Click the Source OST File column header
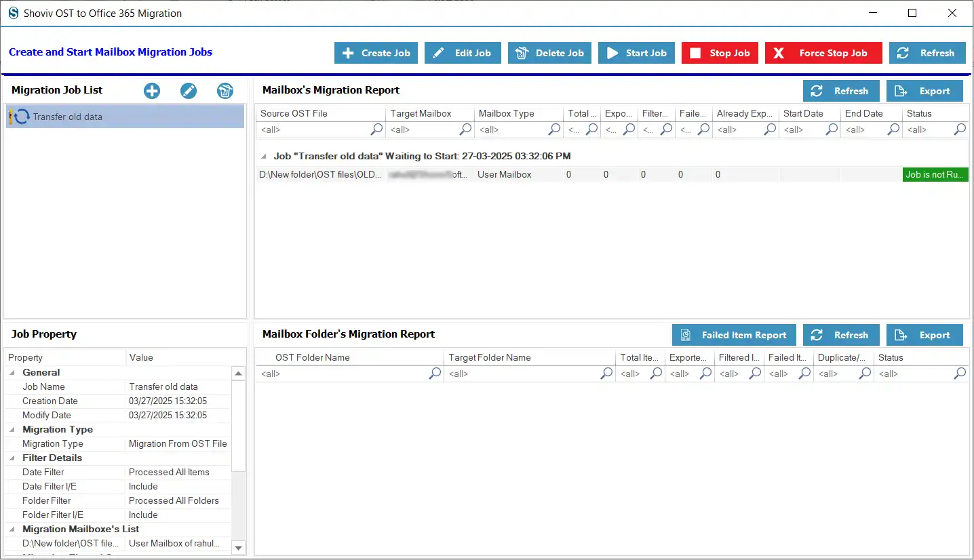974x560 pixels. [x=320, y=113]
